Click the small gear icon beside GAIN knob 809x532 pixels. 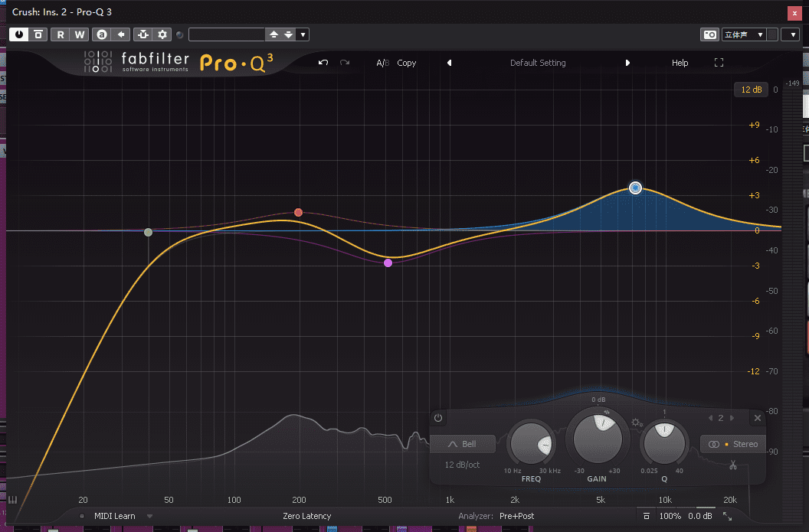tap(637, 423)
